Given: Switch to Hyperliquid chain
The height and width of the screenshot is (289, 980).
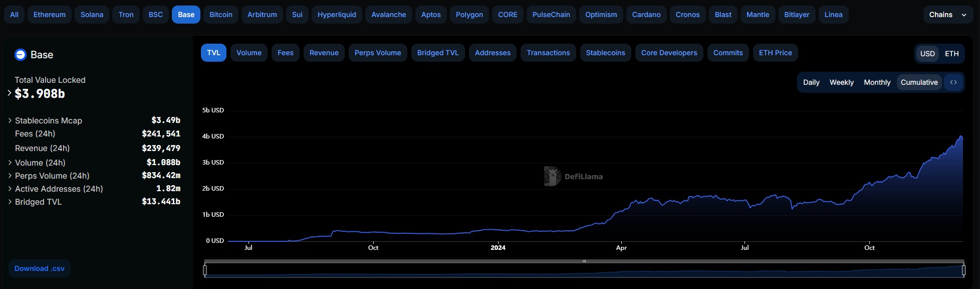Looking at the screenshot, I should click(337, 15).
